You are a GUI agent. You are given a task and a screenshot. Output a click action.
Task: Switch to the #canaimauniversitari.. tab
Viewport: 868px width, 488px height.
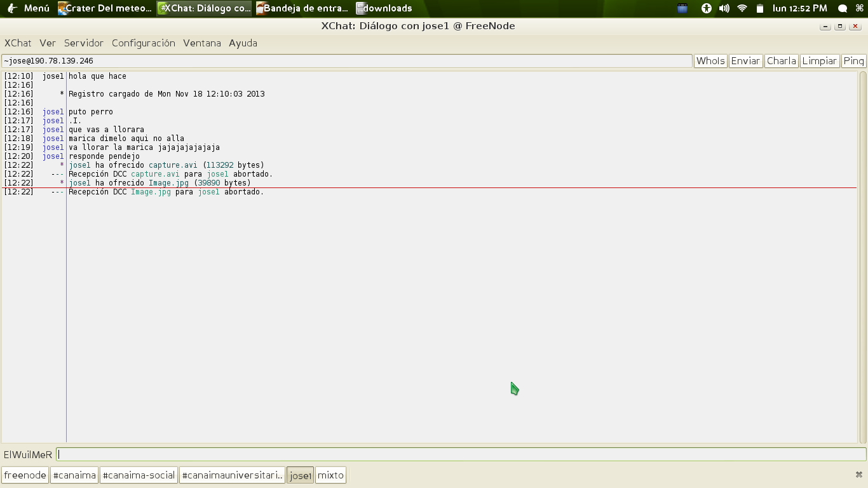coord(232,475)
